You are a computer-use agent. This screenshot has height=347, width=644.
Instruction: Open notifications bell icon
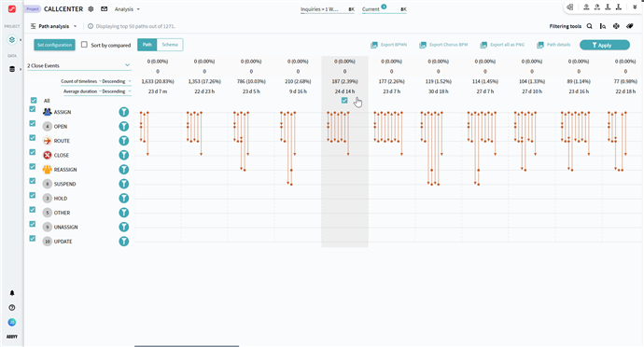coord(12,293)
